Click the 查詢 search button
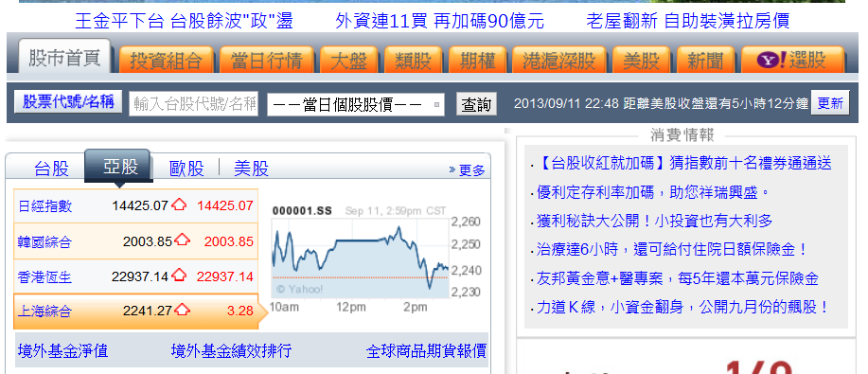This screenshot has height=374, width=868. pyautogui.click(x=476, y=104)
